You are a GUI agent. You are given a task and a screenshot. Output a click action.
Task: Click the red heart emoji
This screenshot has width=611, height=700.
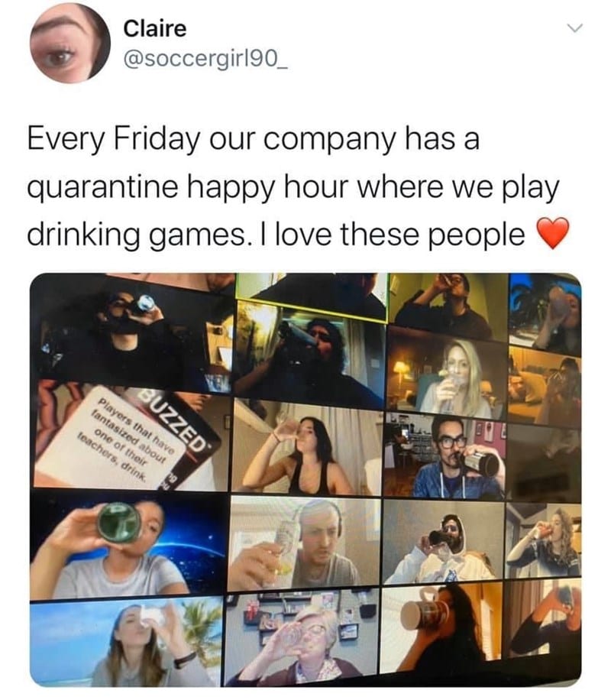pos(552,233)
